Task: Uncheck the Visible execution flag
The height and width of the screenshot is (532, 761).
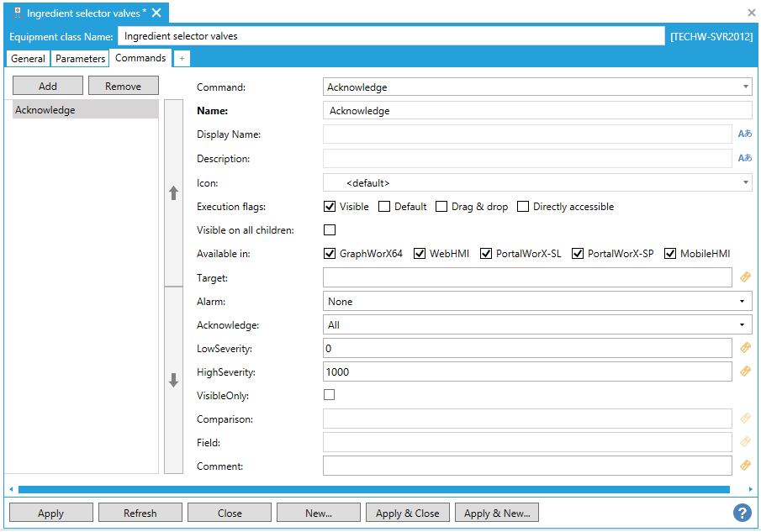Action: point(330,207)
